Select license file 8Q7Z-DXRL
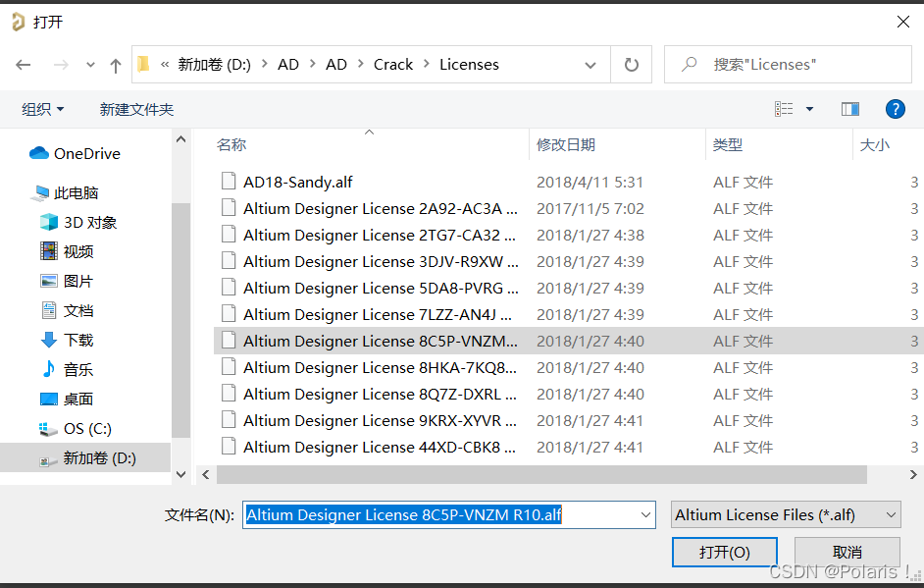The width and height of the screenshot is (924, 588). tap(380, 394)
